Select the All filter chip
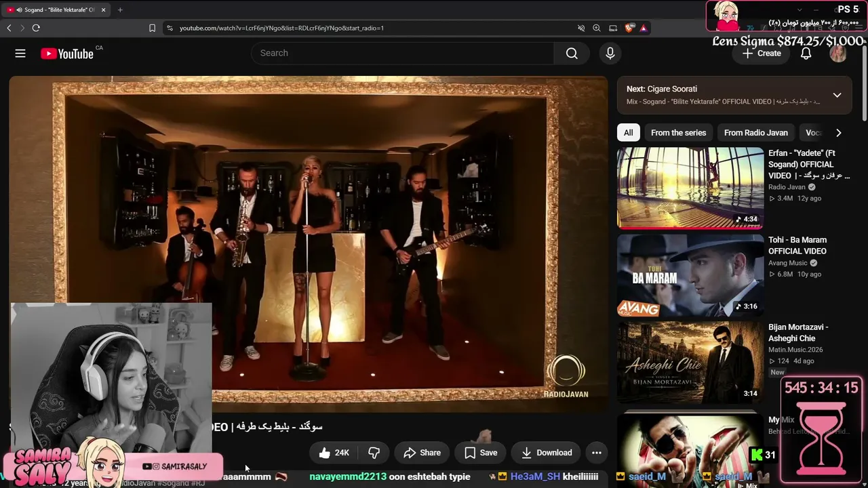The width and height of the screenshot is (868, 488). (629, 133)
